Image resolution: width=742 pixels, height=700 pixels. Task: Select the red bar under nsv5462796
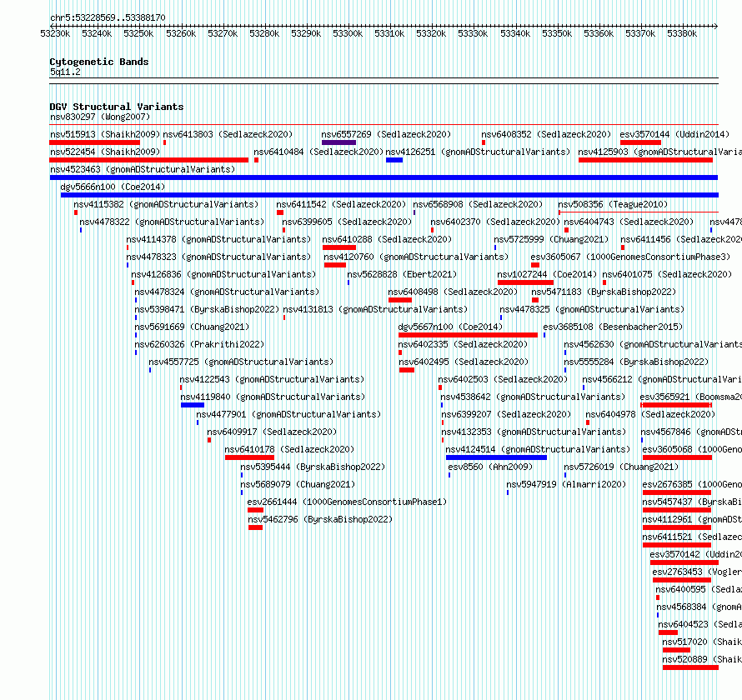point(255,527)
